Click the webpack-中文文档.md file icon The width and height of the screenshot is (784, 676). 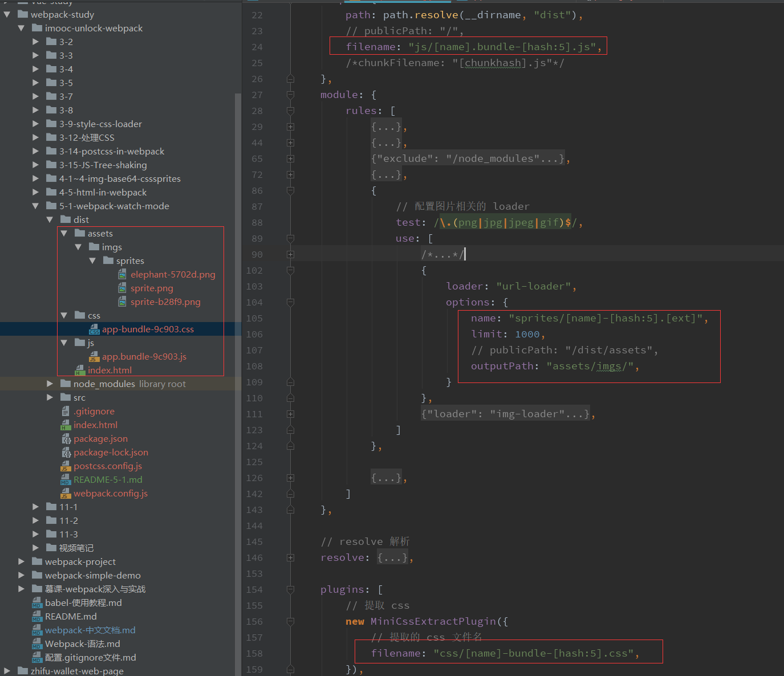click(37, 630)
